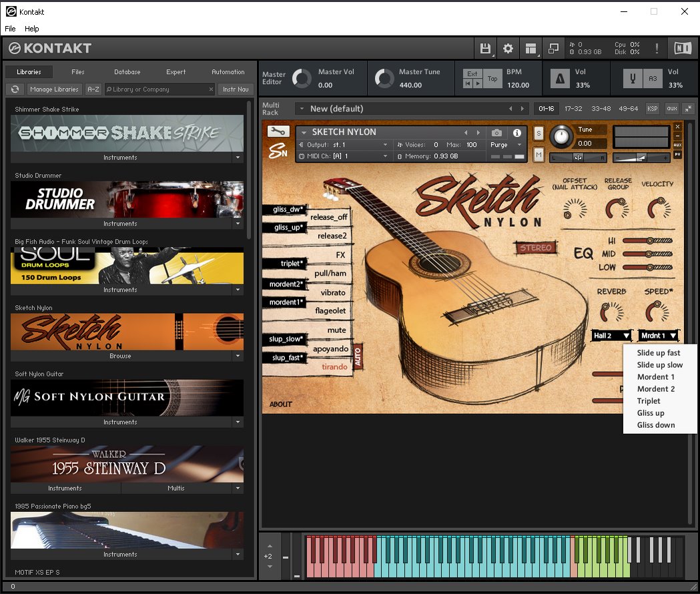Toggle the instrument Mute button
700x594 pixels.
(x=539, y=155)
